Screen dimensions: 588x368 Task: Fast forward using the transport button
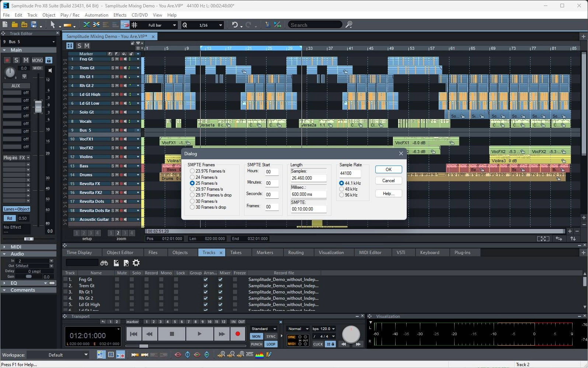222,334
